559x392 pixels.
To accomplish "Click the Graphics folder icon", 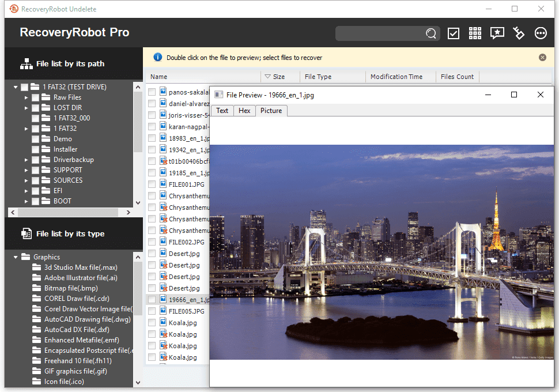I will coord(26,257).
